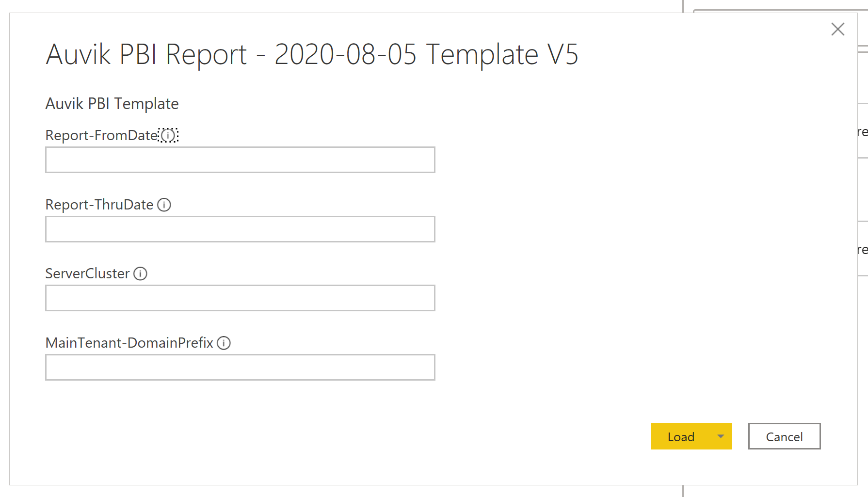Click the Auvik PBI Template subtitle
This screenshot has height=497, width=868.
pos(112,104)
